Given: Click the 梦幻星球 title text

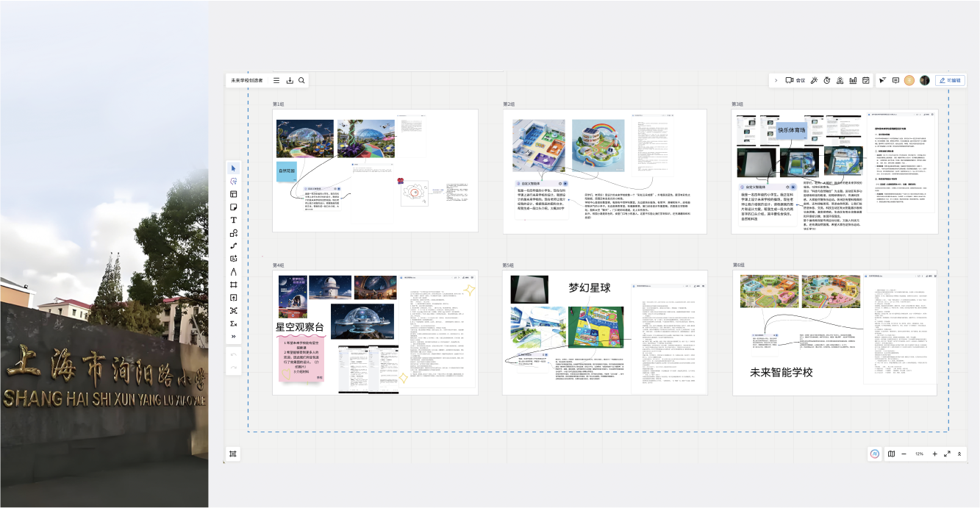Looking at the screenshot, I should 590,287.
